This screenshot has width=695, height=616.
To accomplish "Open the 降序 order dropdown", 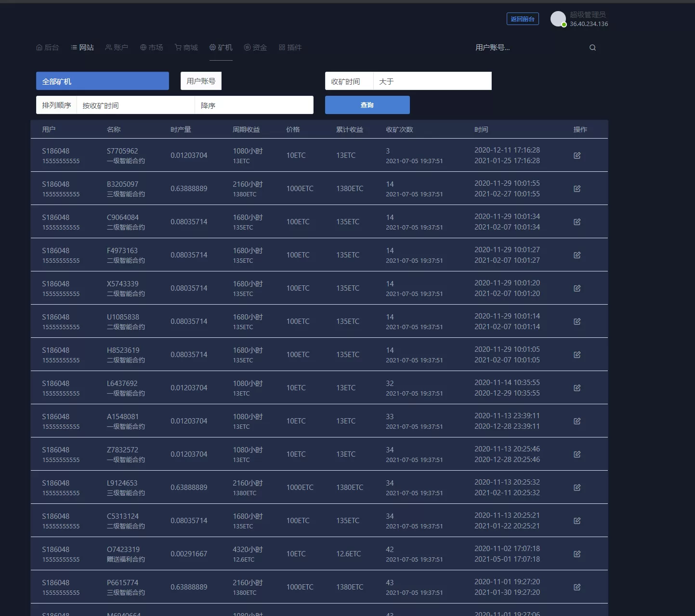I will point(254,105).
